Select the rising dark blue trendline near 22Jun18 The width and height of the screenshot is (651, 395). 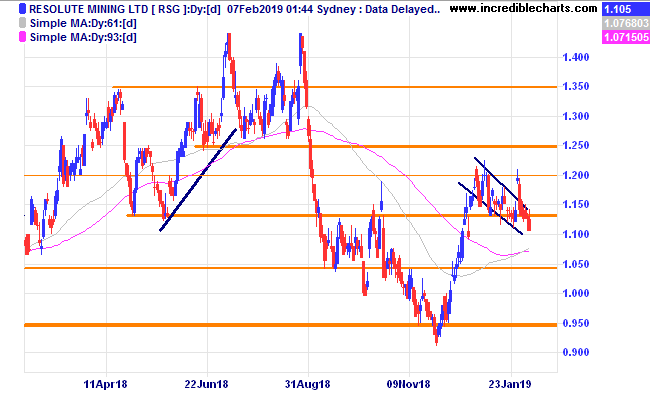click(x=198, y=180)
